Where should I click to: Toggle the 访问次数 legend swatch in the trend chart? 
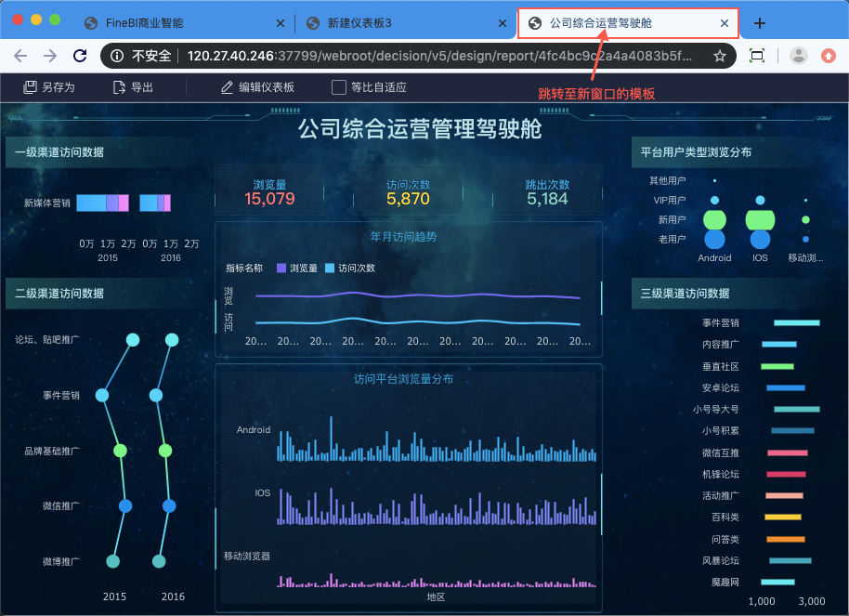click(x=330, y=269)
